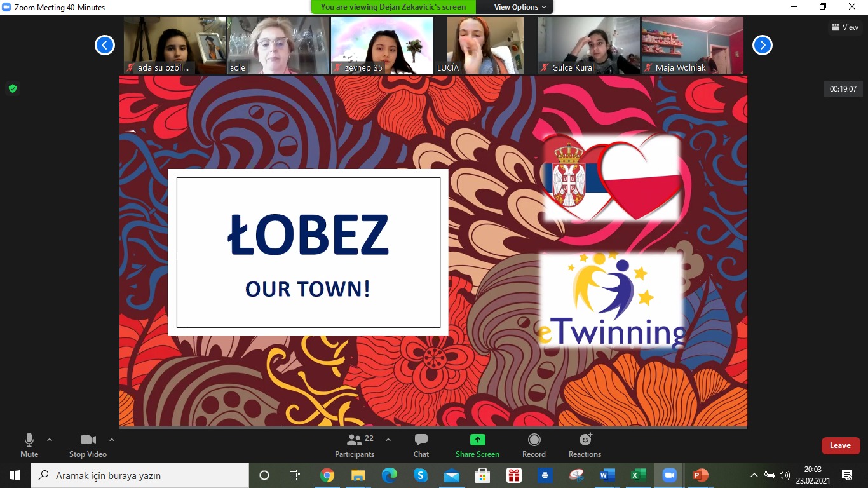Select ada su özbil's video thumbnail
This screenshot has width=868, height=488.
[175, 45]
